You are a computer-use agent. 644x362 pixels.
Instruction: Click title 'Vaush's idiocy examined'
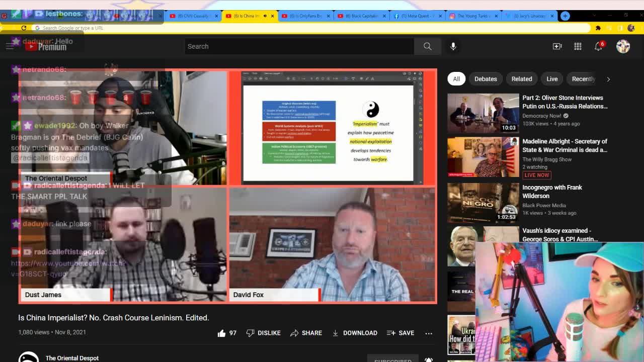click(560, 235)
